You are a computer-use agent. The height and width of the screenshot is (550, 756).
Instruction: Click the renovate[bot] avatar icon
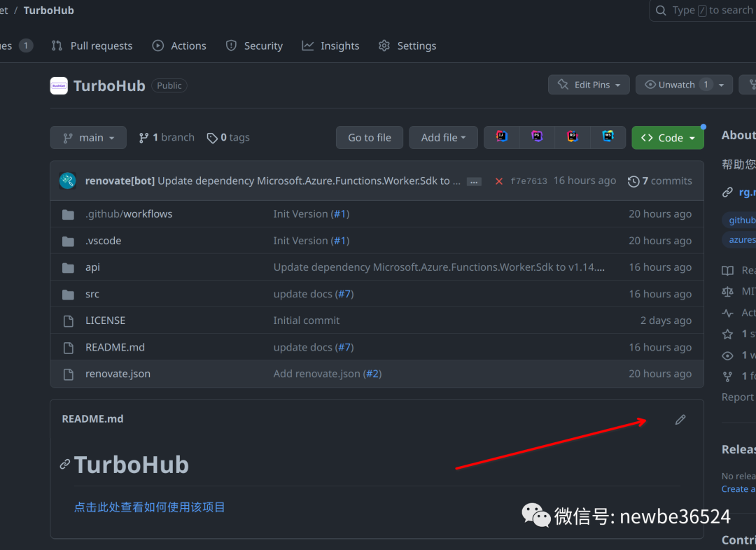[x=67, y=181]
